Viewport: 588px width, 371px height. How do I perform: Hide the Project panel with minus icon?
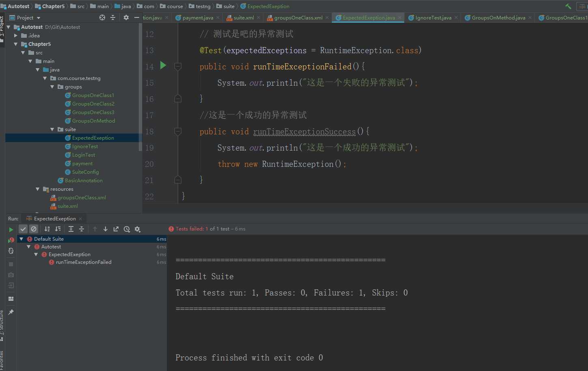(137, 17)
